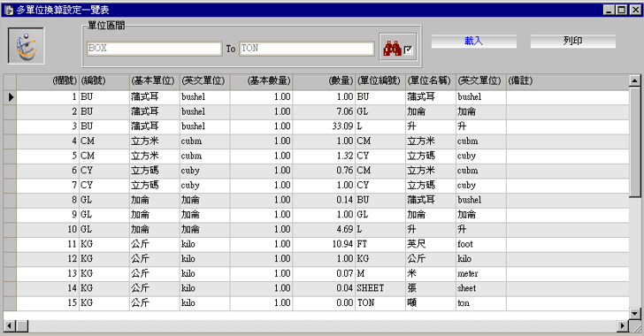Minimize the 多單位換算設定一覽表 window

pos(609,10)
